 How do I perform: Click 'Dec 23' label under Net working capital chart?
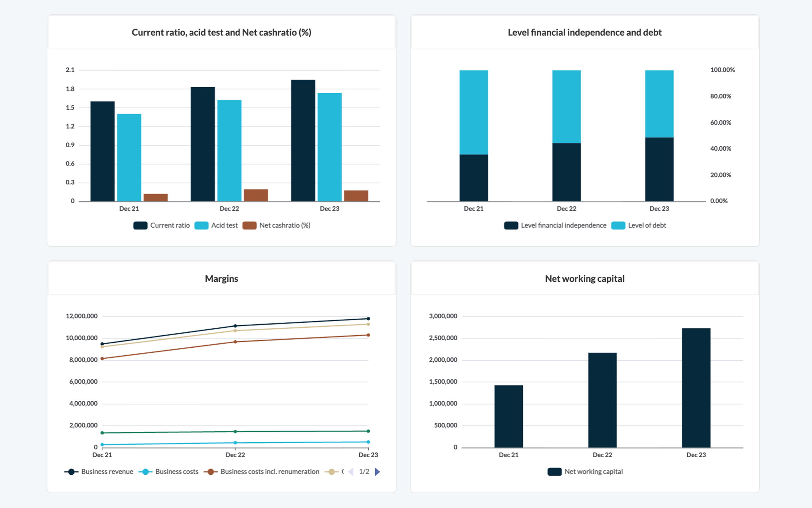(x=696, y=455)
